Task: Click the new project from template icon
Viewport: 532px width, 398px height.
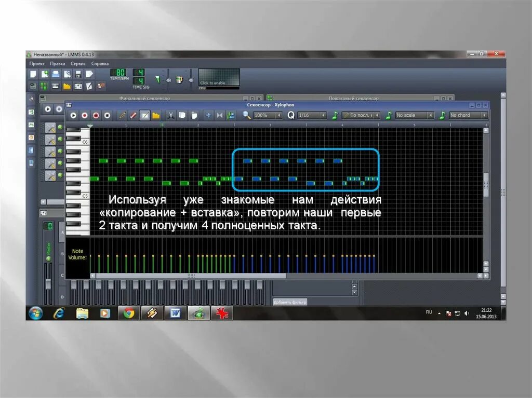Action: (45, 74)
